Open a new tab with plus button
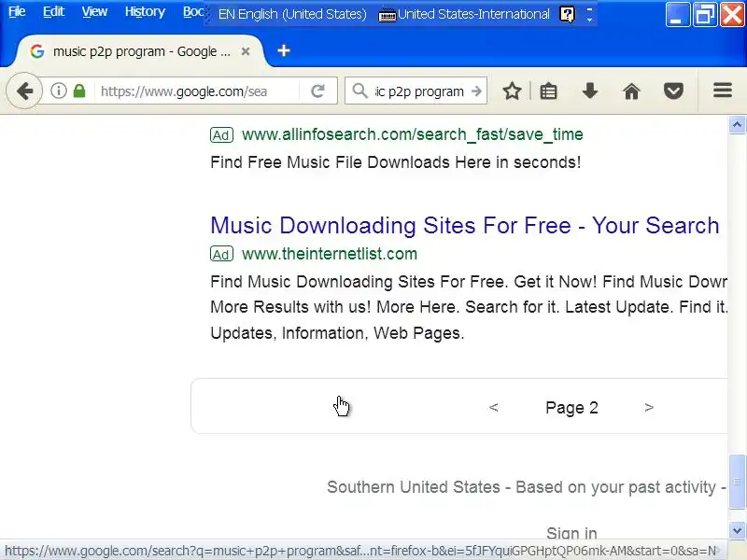 pos(284,50)
